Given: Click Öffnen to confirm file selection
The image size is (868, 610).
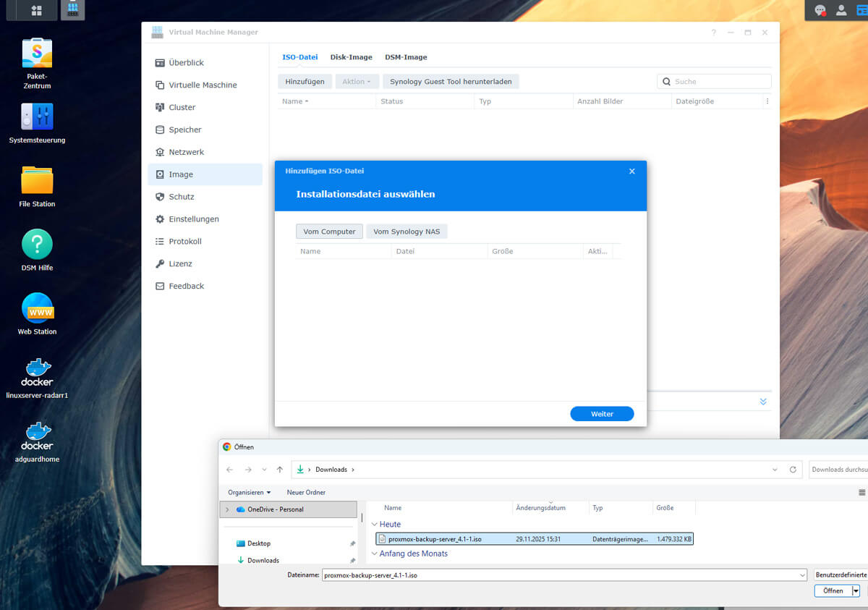Looking at the screenshot, I should (x=833, y=590).
